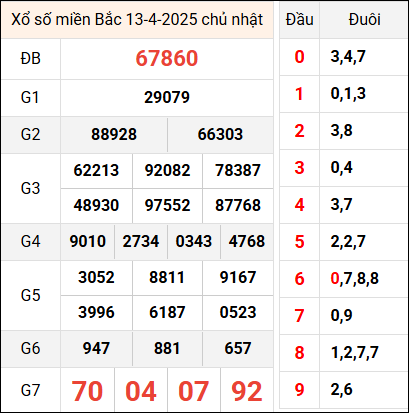This screenshot has height=413, width=409.
Task: Click the G7 red number 70
Action: click(x=87, y=391)
